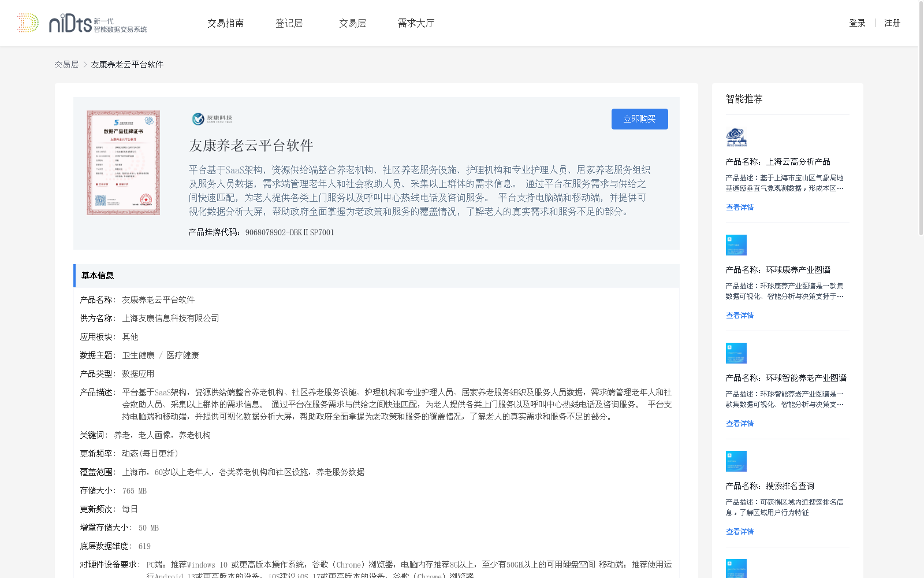The height and width of the screenshot is (578, 924).
Task: Click data theme 卫生健康
Action: [x=138, y=355]
